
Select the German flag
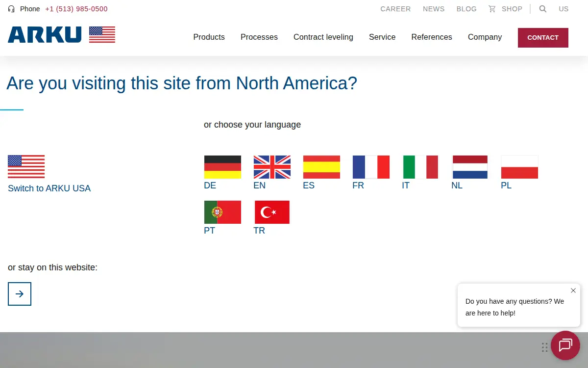click(x=222, y=167)
